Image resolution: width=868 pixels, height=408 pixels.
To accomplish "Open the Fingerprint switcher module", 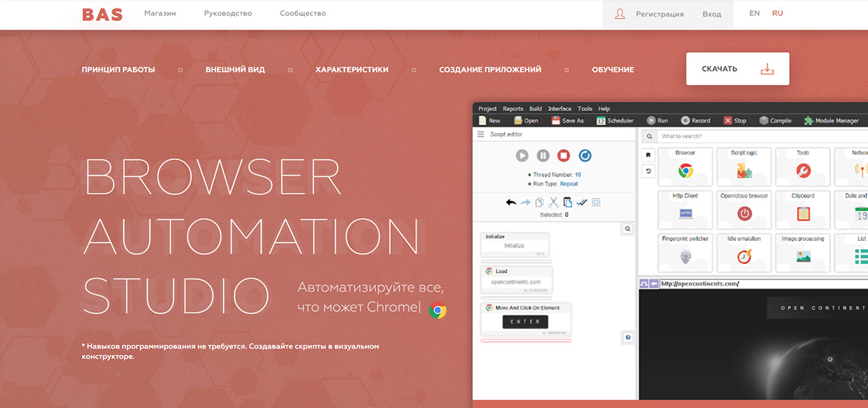I will pos(685,251).
